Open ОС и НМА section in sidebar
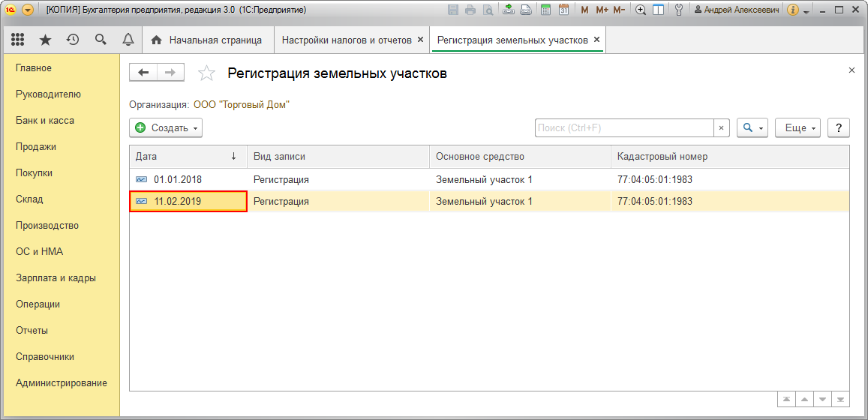Screen dimensions: 868x420 coord(34,252)
